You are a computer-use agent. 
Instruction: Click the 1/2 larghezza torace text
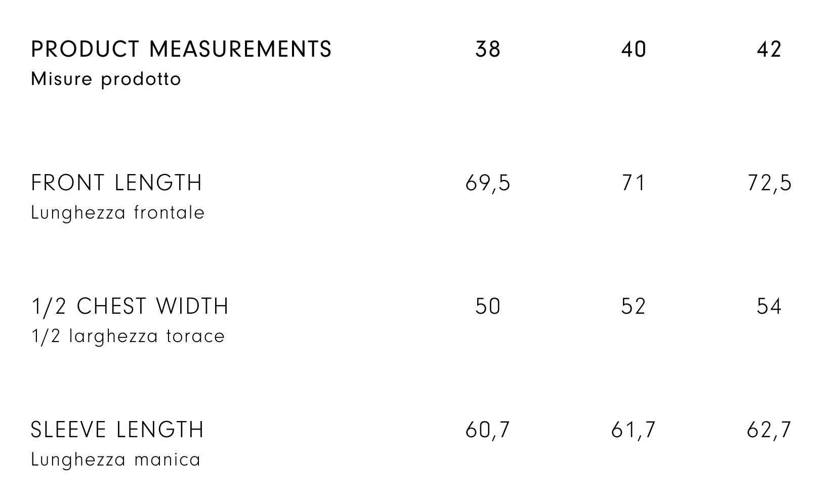pos(128,337)
